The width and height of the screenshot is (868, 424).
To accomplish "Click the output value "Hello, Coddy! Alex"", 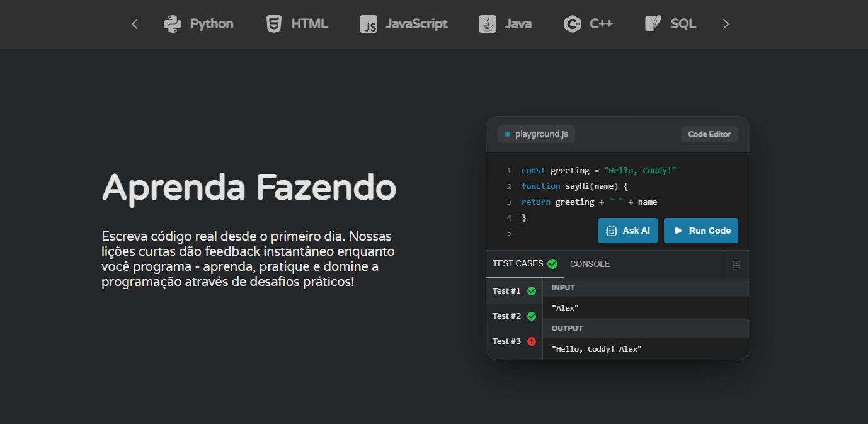I will pyautogui.click(x=597, y=349).
